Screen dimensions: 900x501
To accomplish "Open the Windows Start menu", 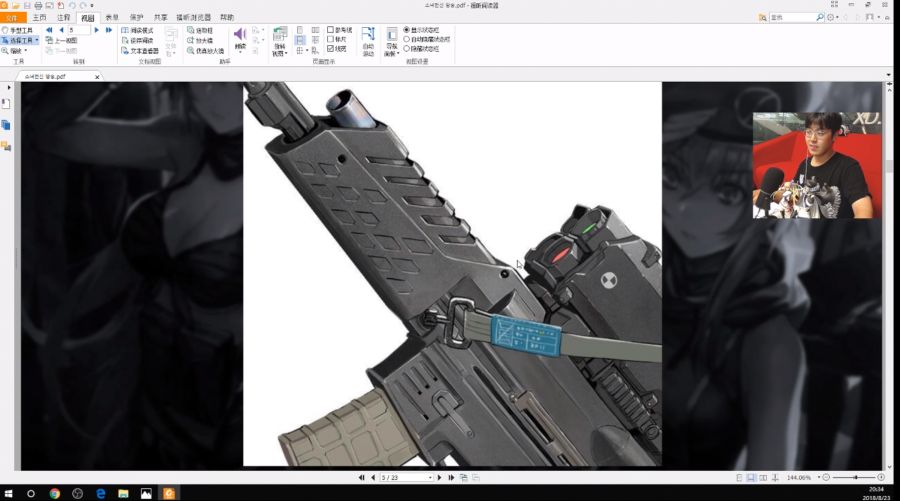I will pyautogui.click(x=8, y=494).
